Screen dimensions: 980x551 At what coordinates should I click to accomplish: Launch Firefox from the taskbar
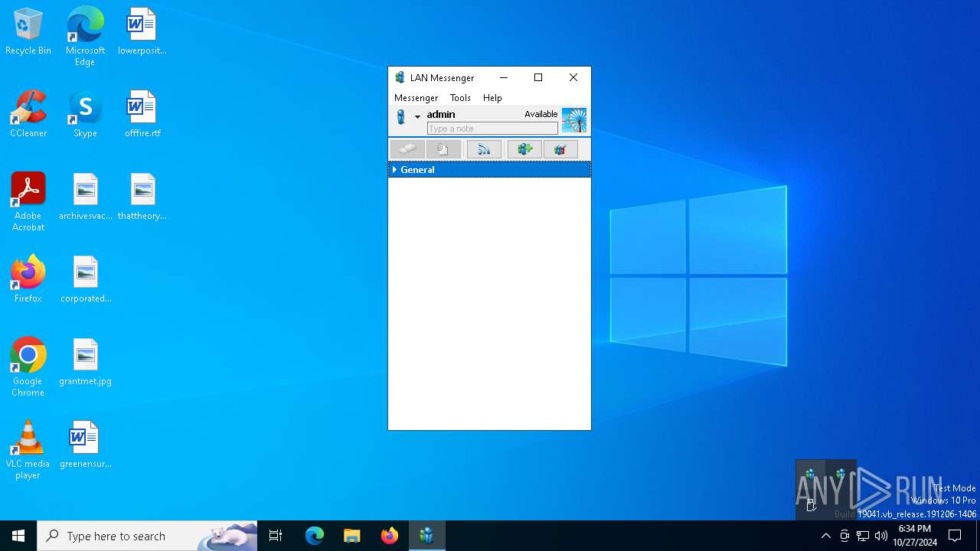pos(390,536)
